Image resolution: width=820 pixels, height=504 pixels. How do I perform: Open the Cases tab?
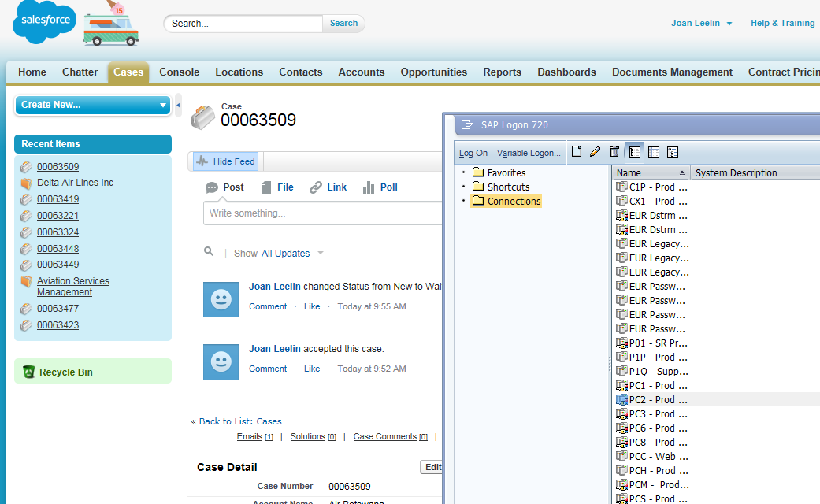tap(128, 72)
